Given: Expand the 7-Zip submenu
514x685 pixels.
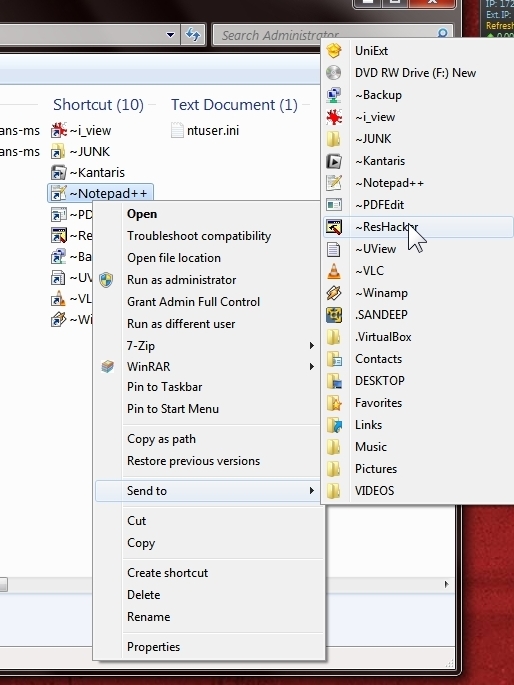Looking at the screenshot, I should click(x=210, y=346).
